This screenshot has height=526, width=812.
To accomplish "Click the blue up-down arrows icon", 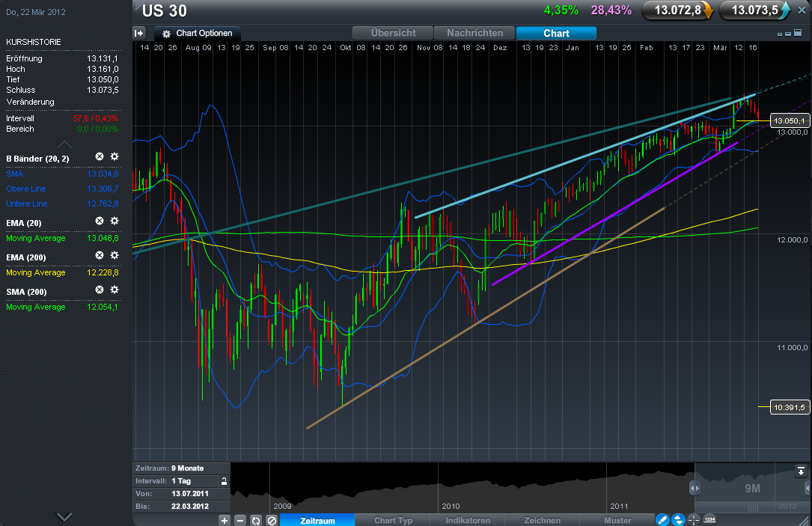I will tap(678, 520).
